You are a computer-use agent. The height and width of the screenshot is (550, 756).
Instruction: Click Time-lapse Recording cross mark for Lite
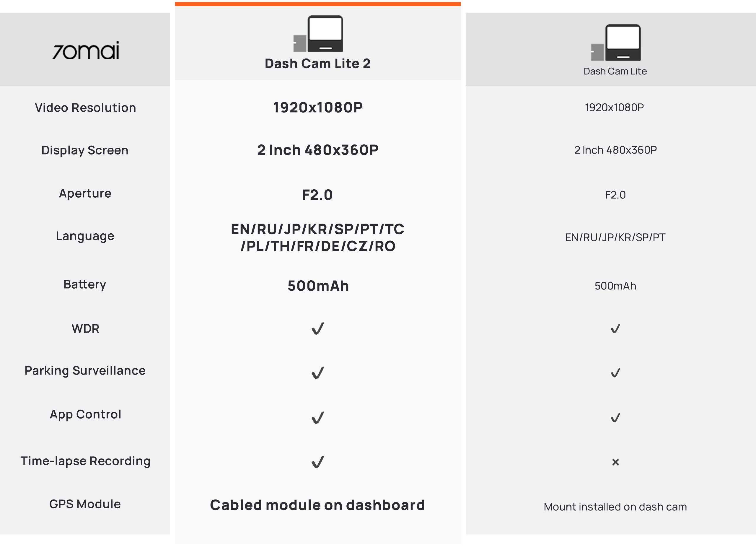[x=615, y=462]
